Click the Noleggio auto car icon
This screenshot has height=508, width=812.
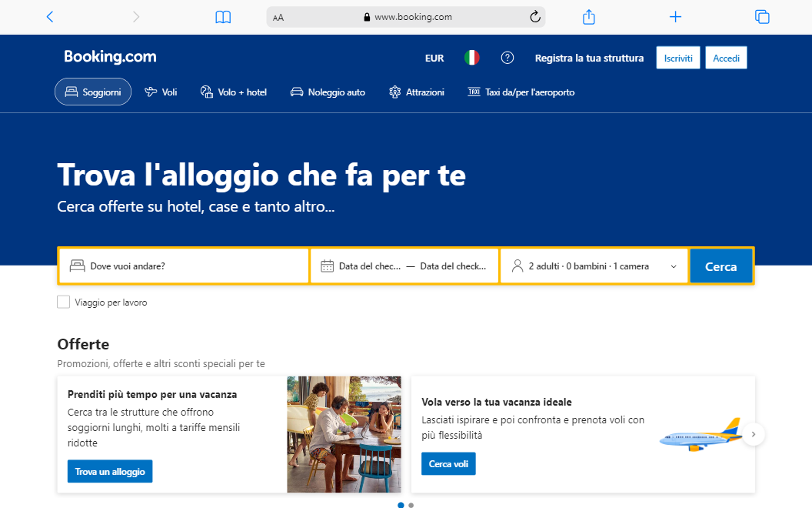[296, 92]
